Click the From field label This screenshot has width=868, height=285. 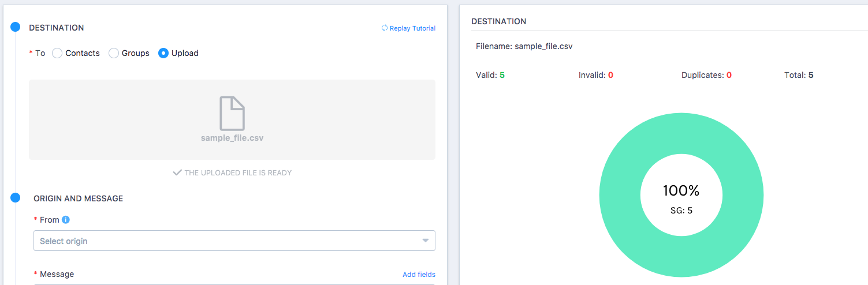[50, 220]
